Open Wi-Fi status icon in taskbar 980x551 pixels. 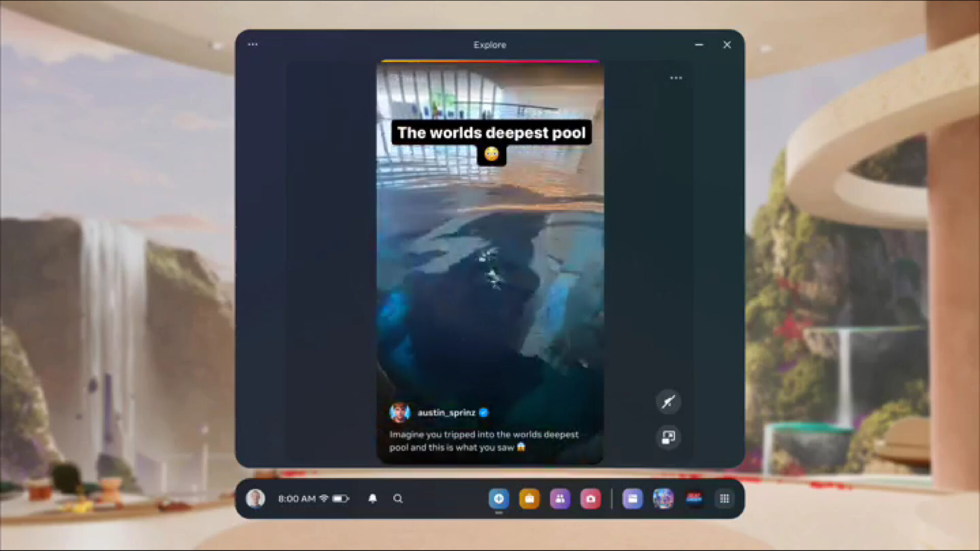pos(324,498)
